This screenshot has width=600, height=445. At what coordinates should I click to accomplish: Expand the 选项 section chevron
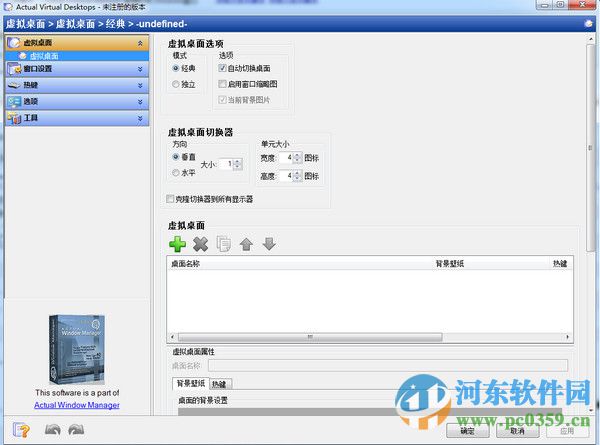click(140, 102)
